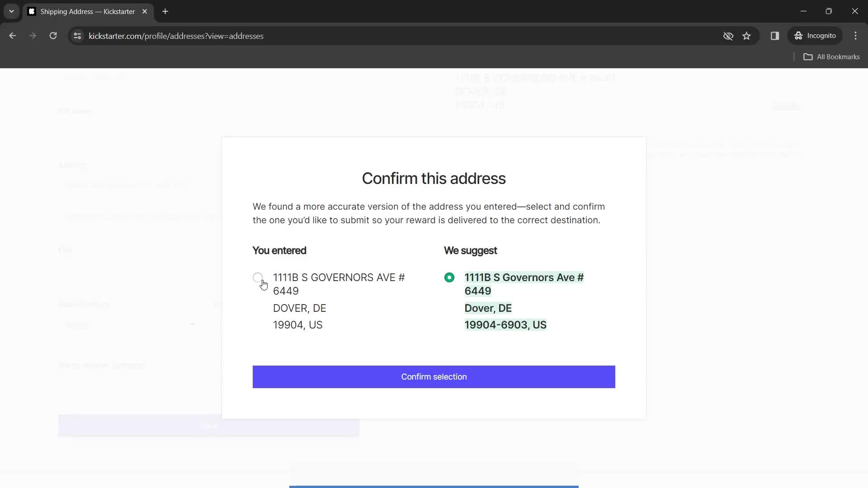Click the close tab X button
The height and width of the screenshot is (488, 868).
tap(144, 11)
